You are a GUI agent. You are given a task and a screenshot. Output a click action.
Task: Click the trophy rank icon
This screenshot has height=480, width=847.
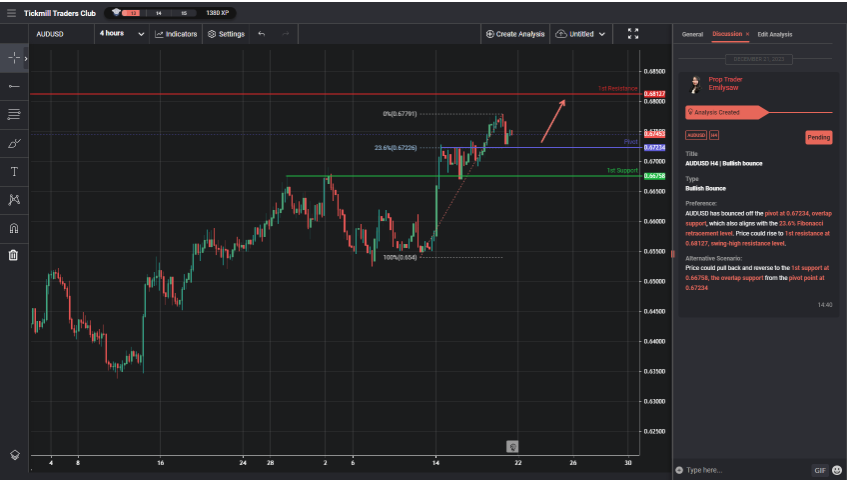116,12
